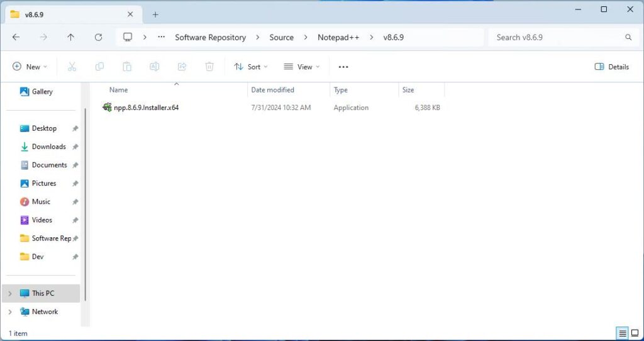The image size is (644, 341).
Task: Click the pin icon next to Documents
Action: (x=75, y=165)
